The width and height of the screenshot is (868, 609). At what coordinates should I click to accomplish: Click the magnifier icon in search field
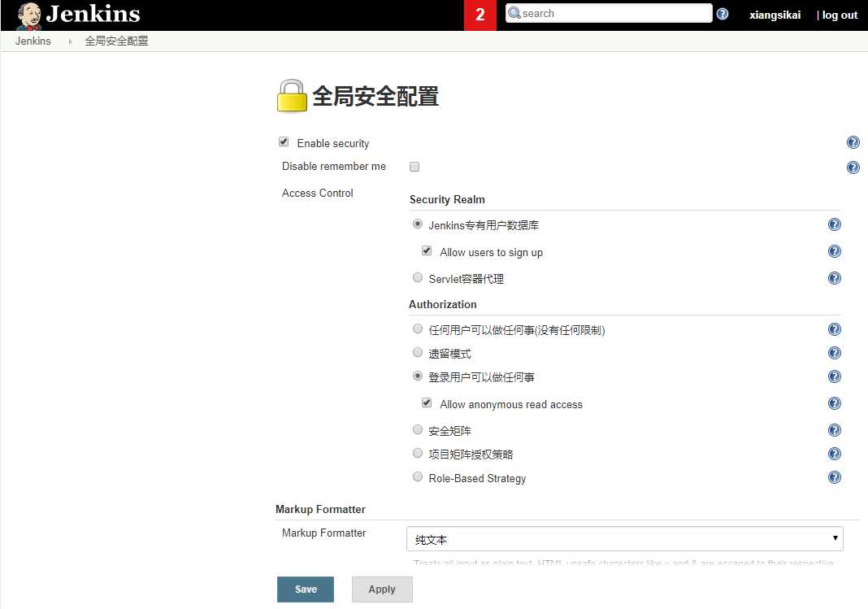514,13
